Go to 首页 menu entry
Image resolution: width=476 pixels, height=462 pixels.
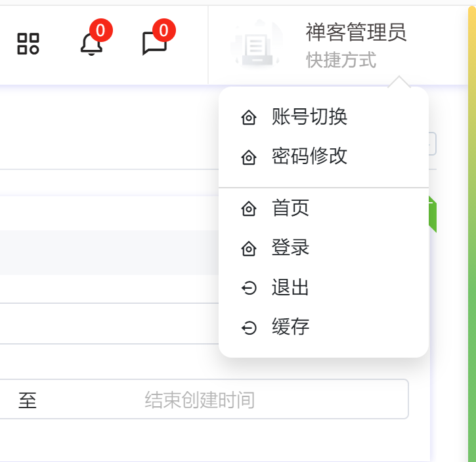pyautogui.click(x=324, y=208)
